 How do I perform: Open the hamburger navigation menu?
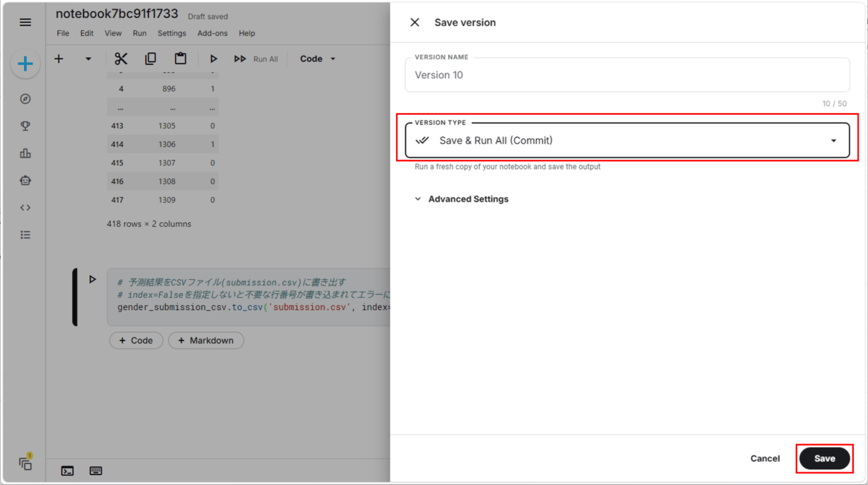tap(25, 22)
